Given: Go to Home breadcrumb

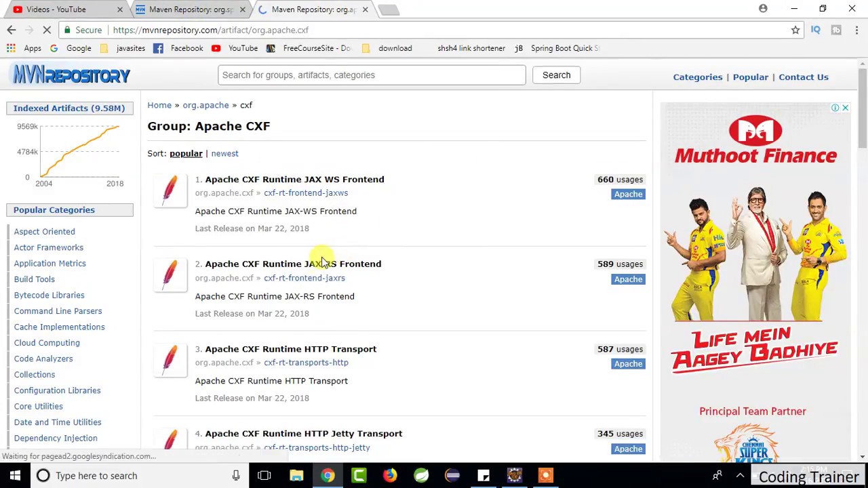Looking at the screenshot, I should [x=159, y=105].
